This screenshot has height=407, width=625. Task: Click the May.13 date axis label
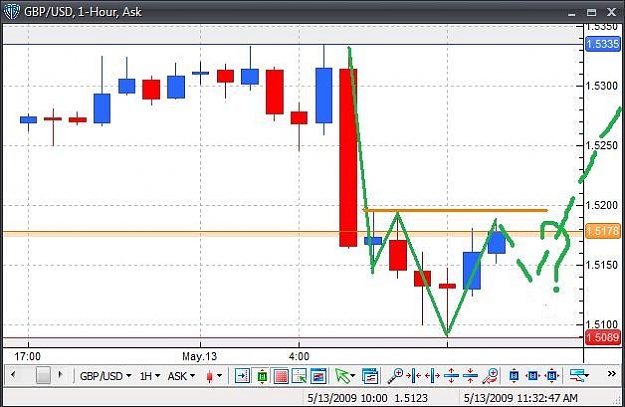tap(199, 356)
